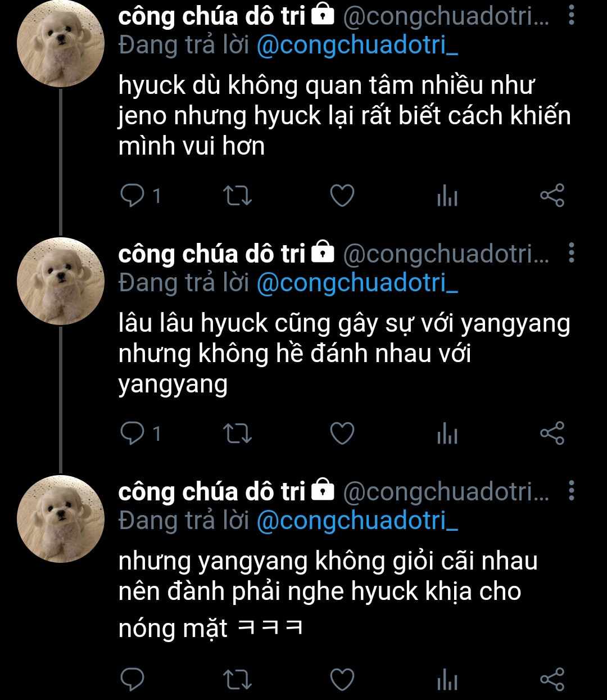Like the last tweet ending with ㅋㅋㅋ
This screenshot has width=607, height=700.
pos(342,679)
